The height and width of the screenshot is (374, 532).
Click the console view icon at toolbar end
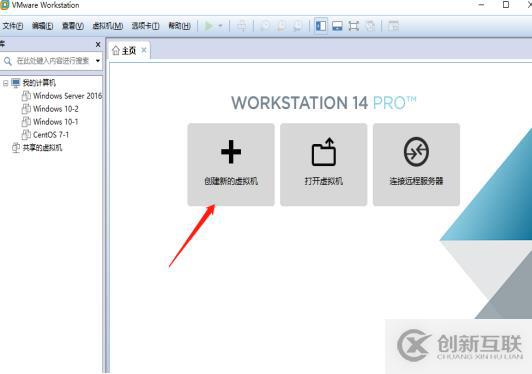pyautogui.click(x=393, y=26)
